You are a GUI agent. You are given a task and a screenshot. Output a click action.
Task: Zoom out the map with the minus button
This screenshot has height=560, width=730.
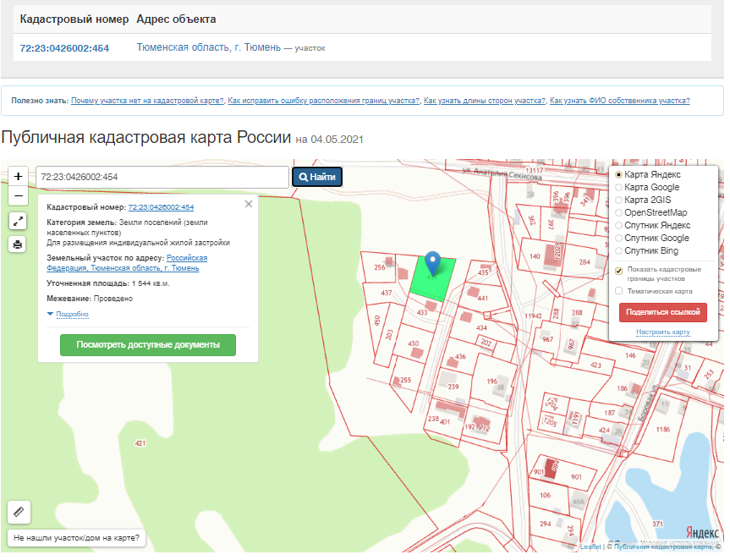[x=18, y=195]
